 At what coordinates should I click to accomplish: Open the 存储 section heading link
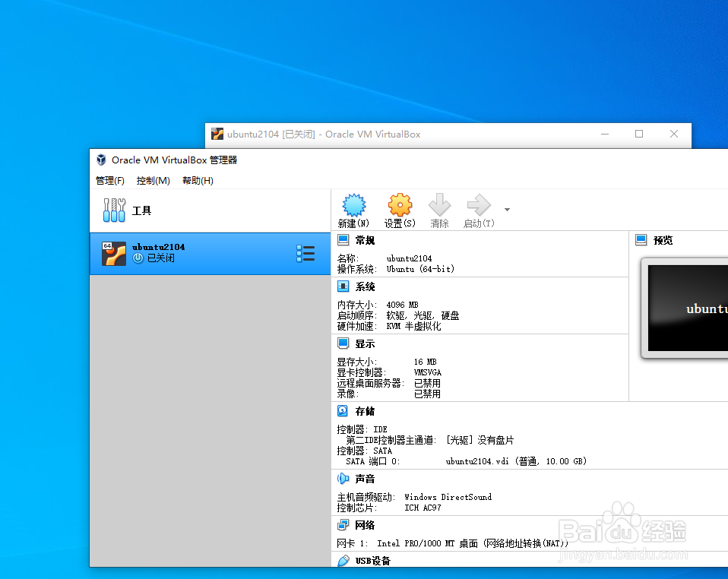pyautogui.click(x=365, y=411)
